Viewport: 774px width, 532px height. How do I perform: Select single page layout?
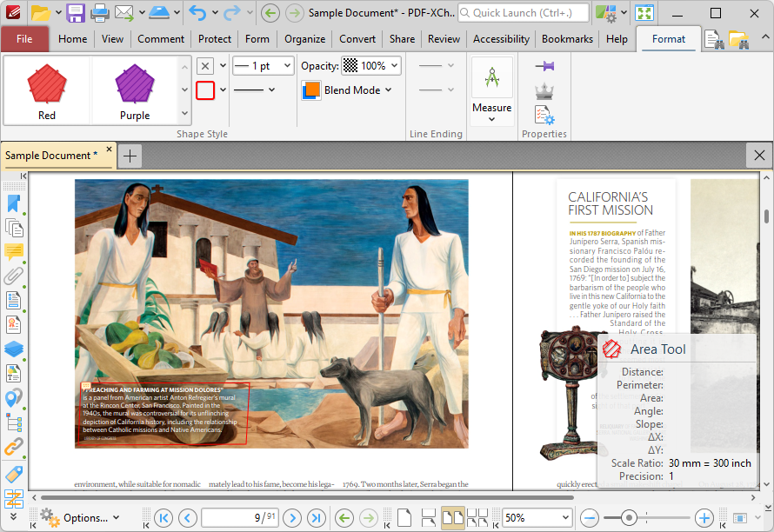[404, 518]
